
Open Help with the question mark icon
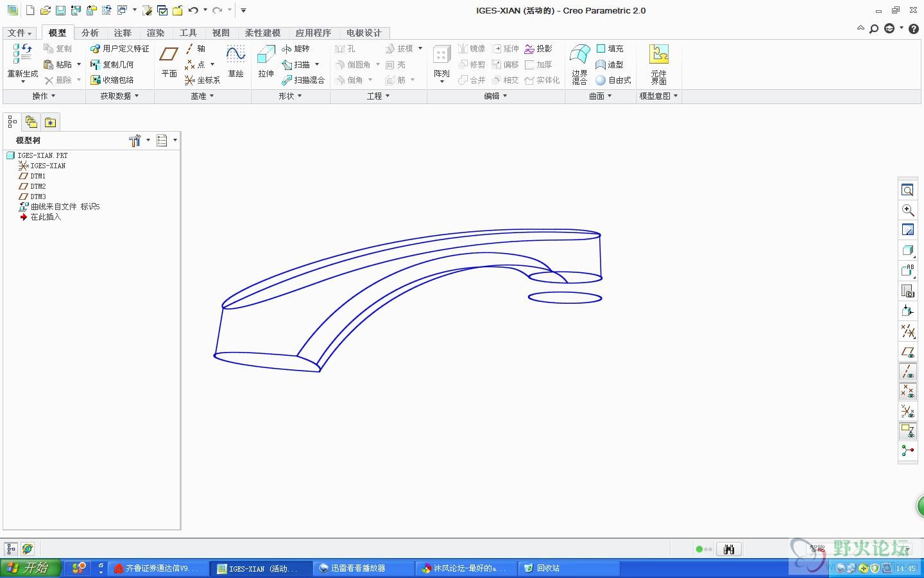point(914,28)
